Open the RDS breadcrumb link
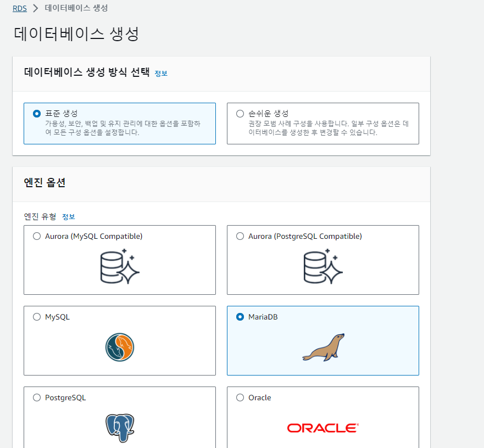This screenshot has width=484, height=448. [19, 8]
